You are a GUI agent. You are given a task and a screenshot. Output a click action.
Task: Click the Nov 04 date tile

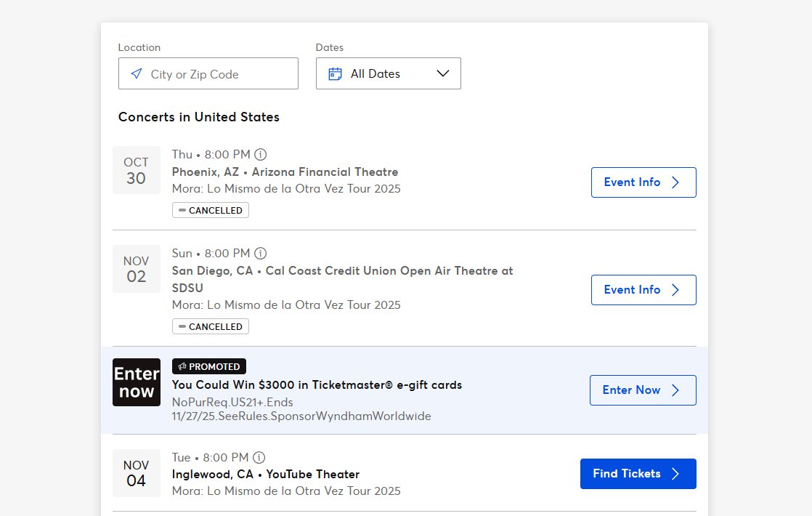[x=137, y=473]
